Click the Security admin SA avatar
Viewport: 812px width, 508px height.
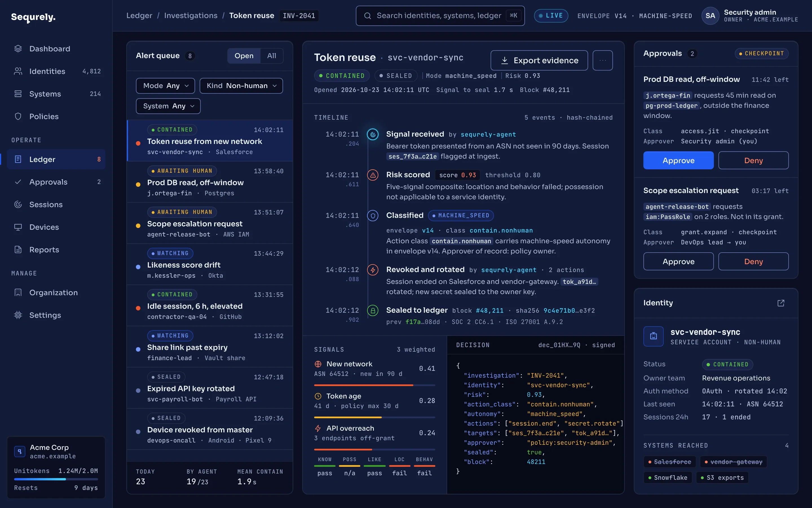pyautogui.click(x=710, y=16)
